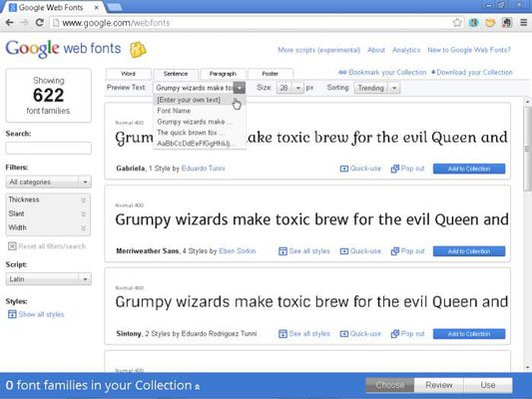Click Pop out icon for Merriweather Sans

(x=395, y=251)
